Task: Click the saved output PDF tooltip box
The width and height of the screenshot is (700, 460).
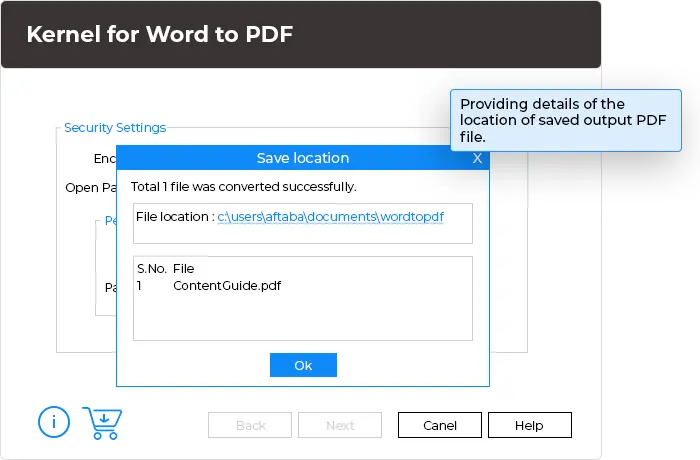Action: tap(566, 121)
